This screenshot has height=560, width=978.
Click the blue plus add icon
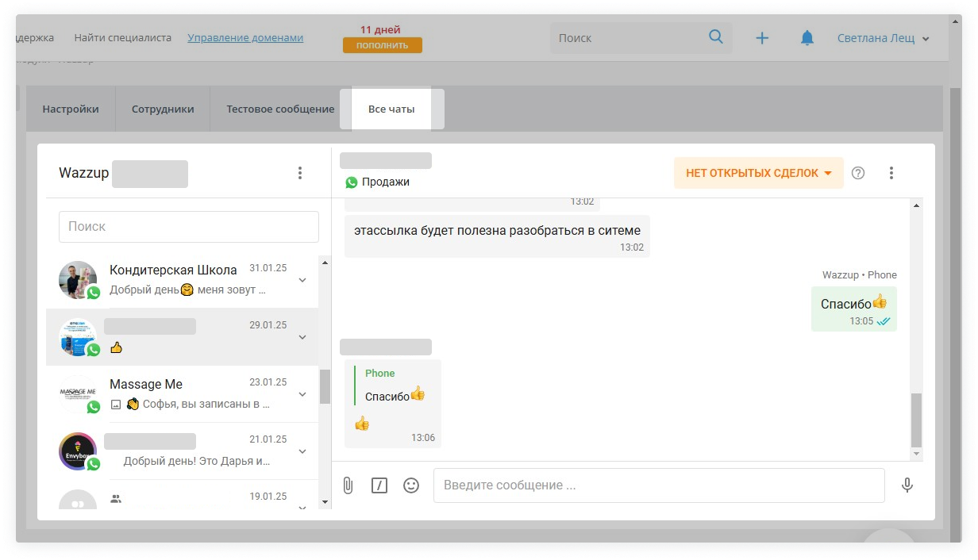(762, 38)
